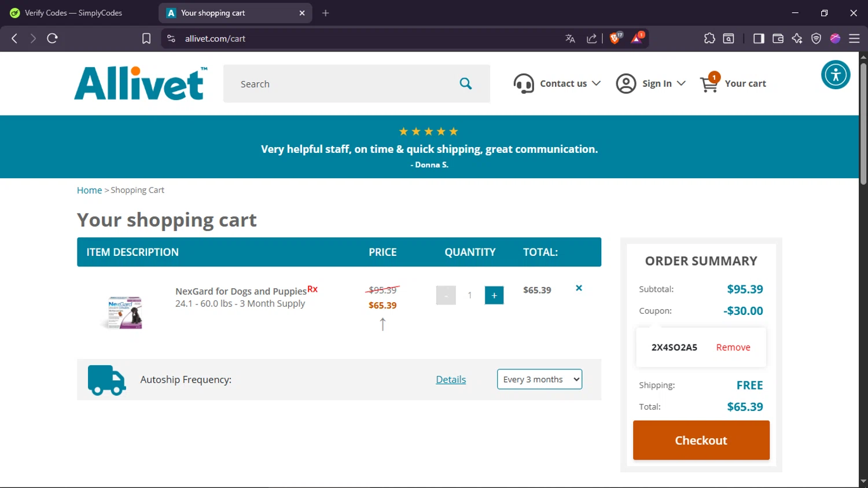Click the struck-through $95.39 price

(382, 290)
